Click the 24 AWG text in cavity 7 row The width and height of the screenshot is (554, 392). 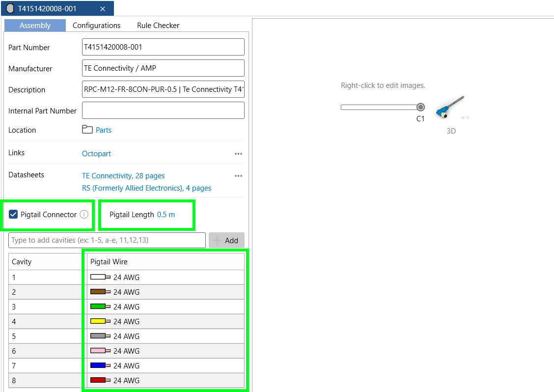(x=127, y=366)
